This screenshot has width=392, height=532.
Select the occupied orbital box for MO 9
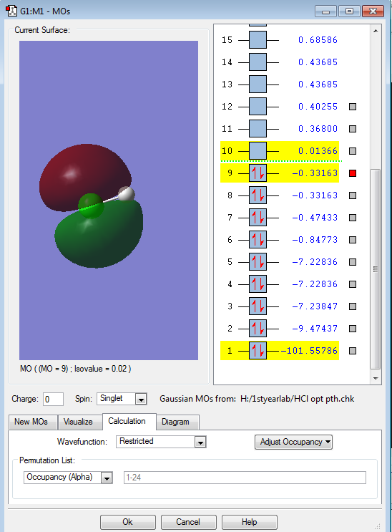(258, 173)
